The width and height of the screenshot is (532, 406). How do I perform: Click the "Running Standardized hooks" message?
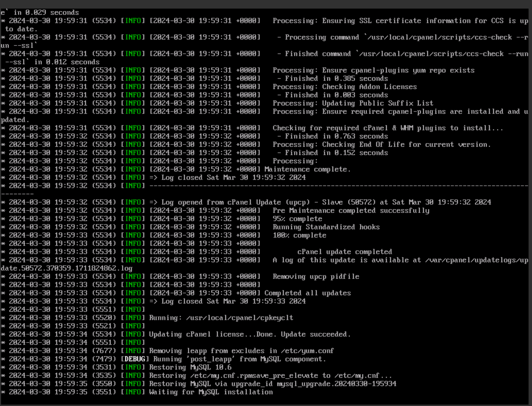click(x=326, y=227)
